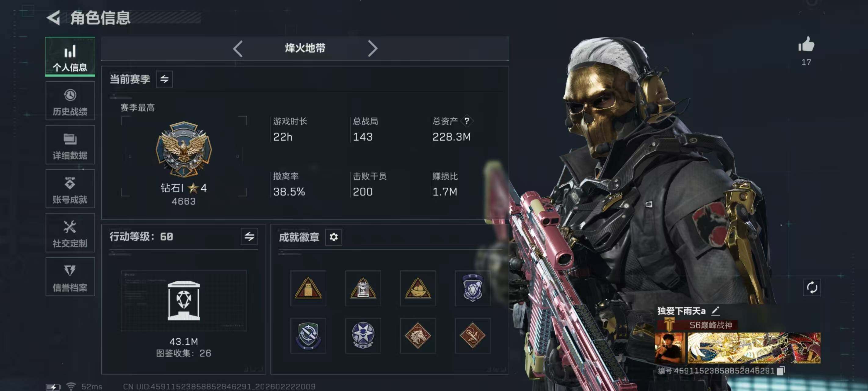Give a thumbs-up like to this player
868x391 pixels.
(x=806, y=45)
